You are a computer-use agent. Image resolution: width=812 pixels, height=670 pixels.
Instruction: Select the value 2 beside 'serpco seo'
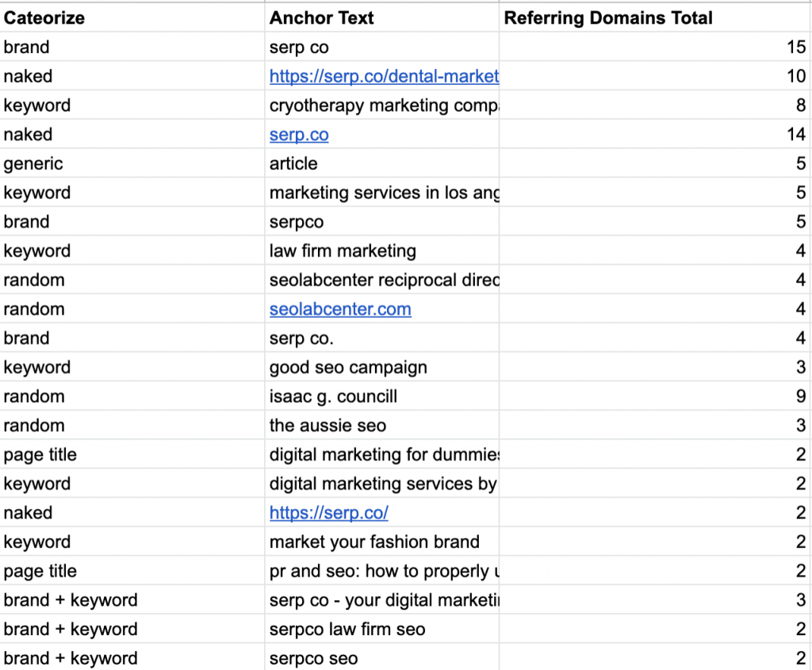655,658
